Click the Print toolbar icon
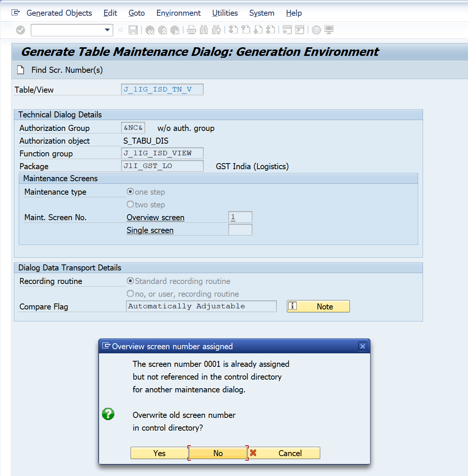This screenshot has height=476, width=468. [x=192, y=30]
